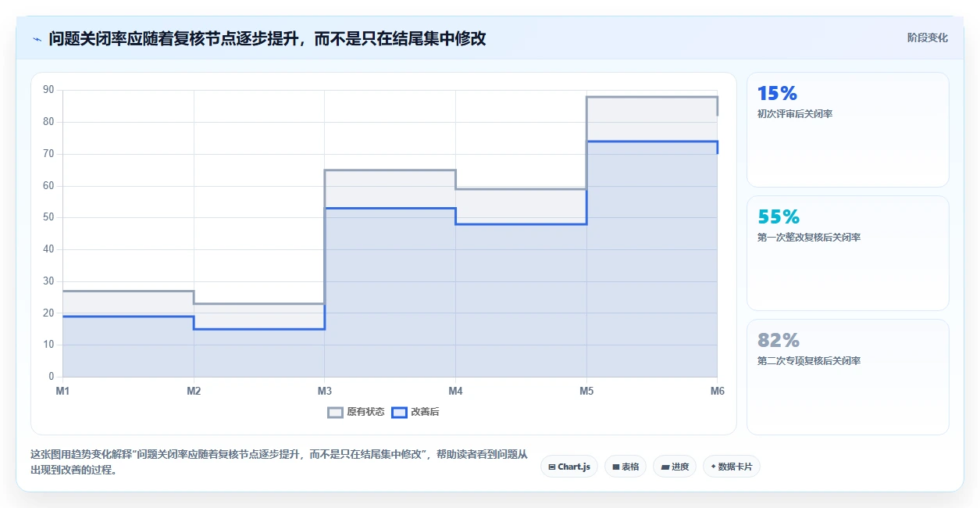Click the 进度 chip

coord(675,467)
